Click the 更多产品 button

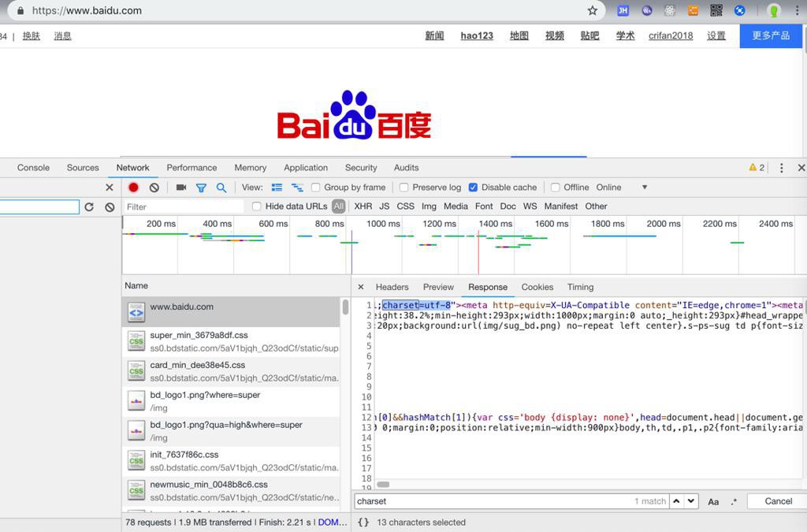tap(771, 36)
